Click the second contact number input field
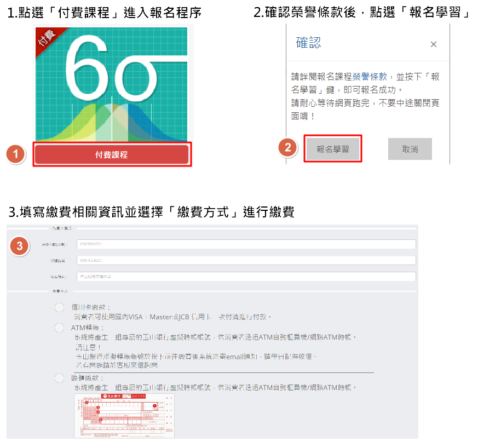The width and height of the screenshot is (478, 448). (246, 260)
